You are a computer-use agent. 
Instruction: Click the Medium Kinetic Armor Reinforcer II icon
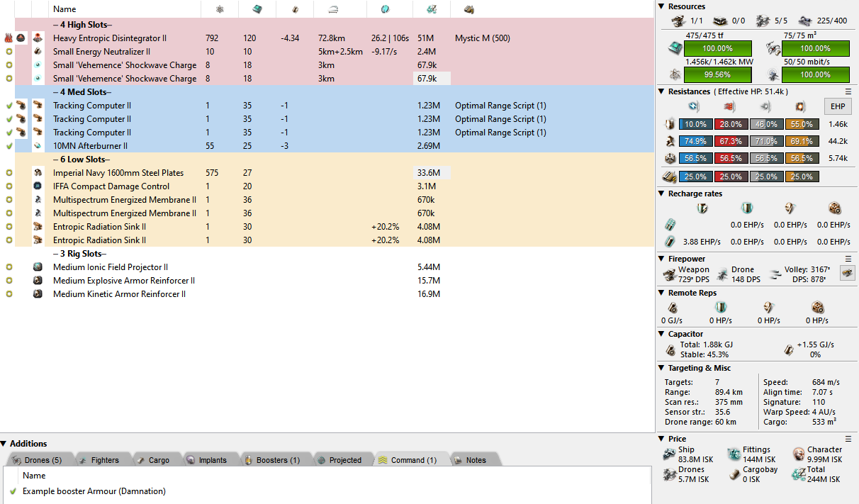tap(38, 294)
